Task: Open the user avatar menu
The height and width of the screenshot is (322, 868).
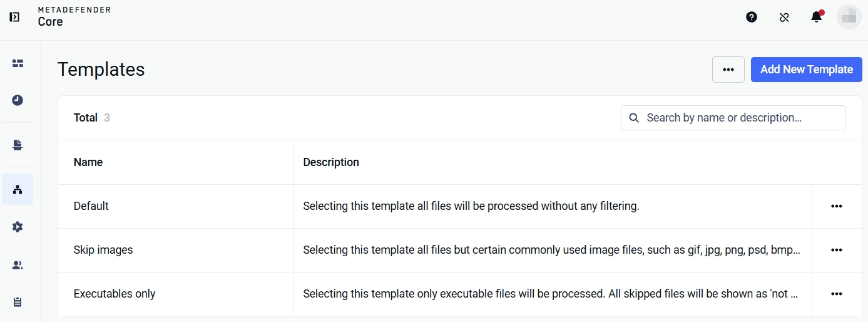Action: pos(849,18)
